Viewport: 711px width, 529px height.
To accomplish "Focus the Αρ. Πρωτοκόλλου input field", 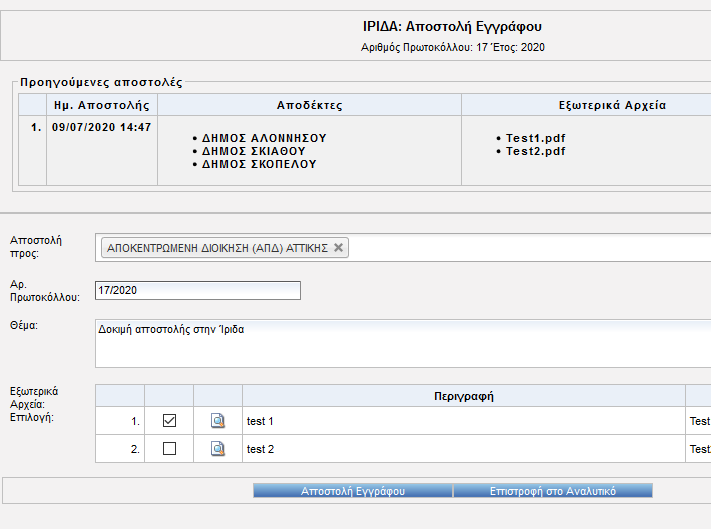I will 198,290.
